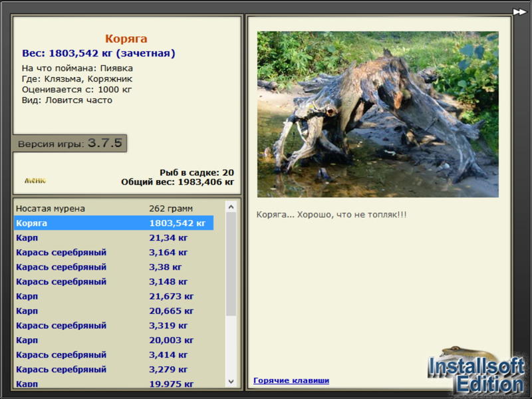Screen dimensions: 532x399
Task: Click the scroll down arrow in fish list
Action: click(231, 381)
